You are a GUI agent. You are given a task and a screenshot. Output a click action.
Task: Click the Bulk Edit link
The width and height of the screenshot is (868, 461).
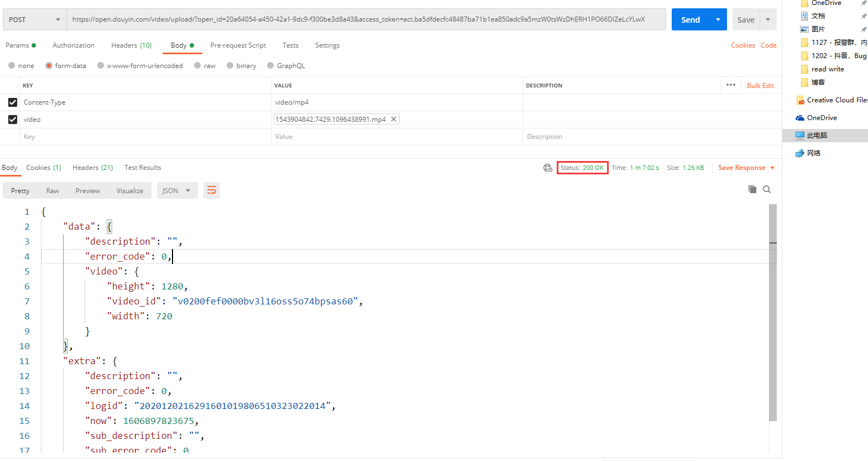760,86
